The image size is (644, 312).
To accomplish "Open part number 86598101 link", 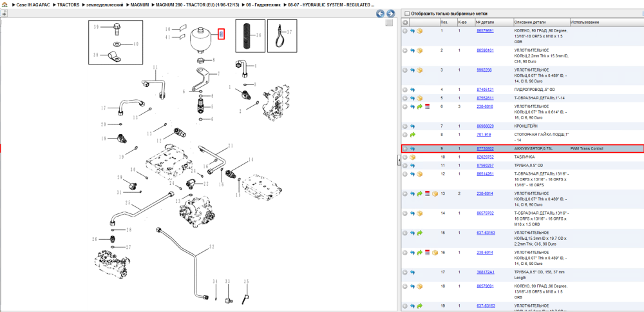I will (x=485, y=50).
